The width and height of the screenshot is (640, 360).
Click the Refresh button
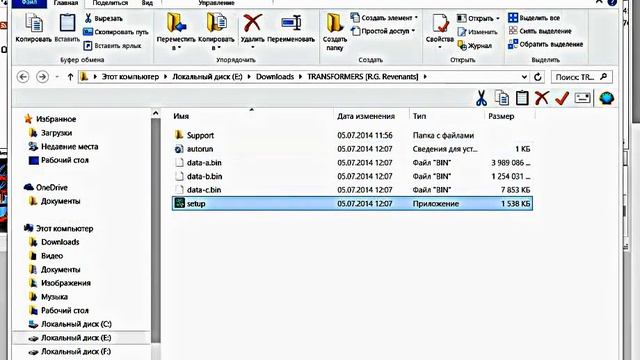[538, 77]
